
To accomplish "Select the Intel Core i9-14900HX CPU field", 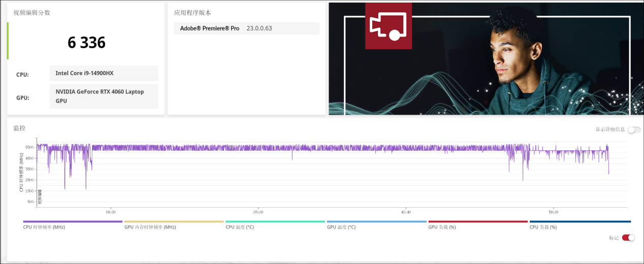I will (104, 73).
